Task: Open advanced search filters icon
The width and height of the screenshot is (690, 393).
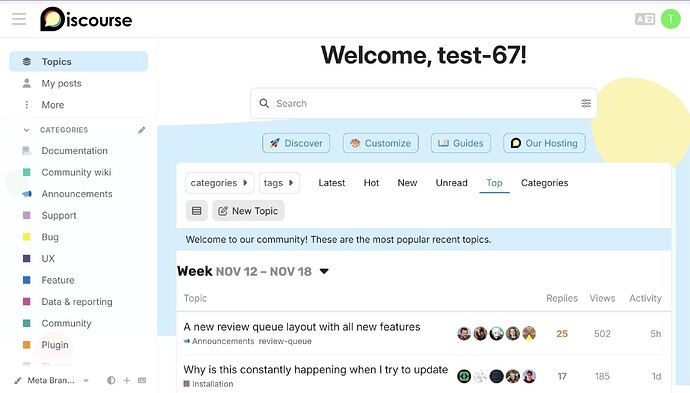Action: 586,103
